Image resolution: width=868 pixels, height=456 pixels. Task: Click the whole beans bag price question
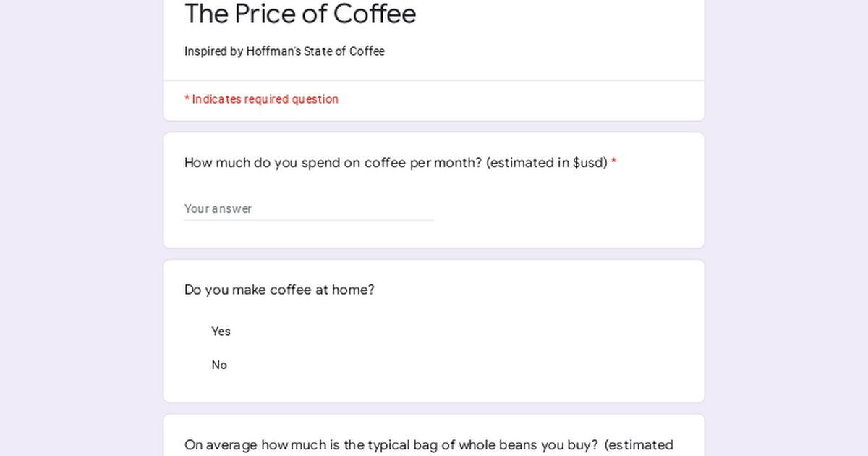click(429, 445)
